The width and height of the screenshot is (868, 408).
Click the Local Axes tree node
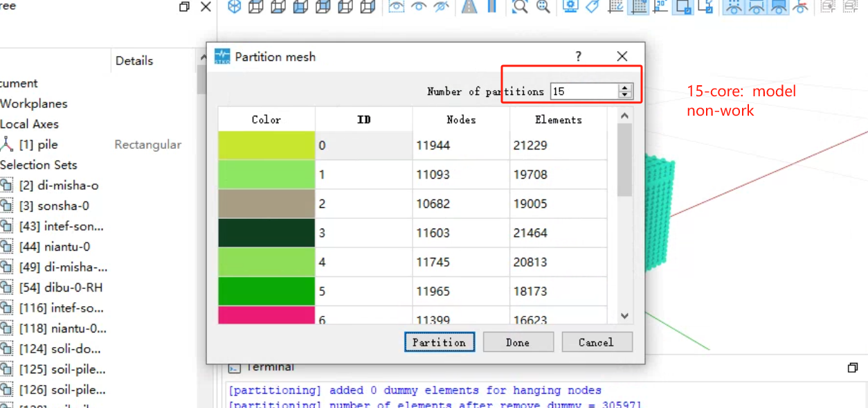coord(29,124)
